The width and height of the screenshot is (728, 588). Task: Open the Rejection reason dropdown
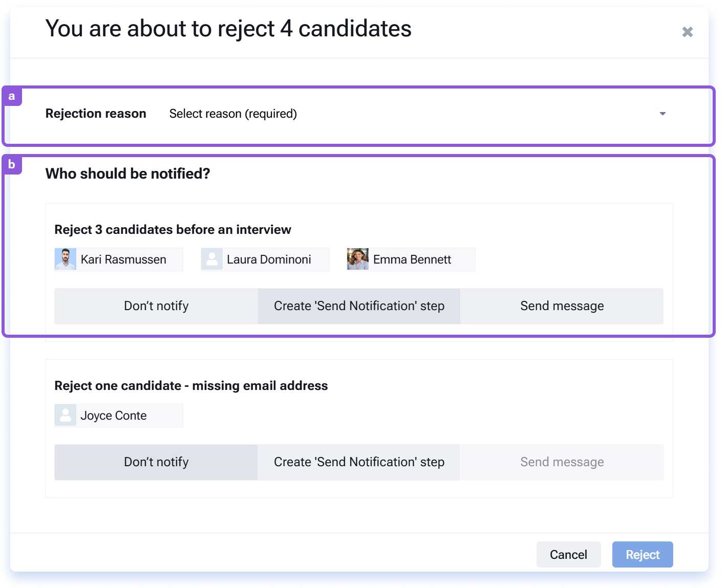(x=418, y=114)
